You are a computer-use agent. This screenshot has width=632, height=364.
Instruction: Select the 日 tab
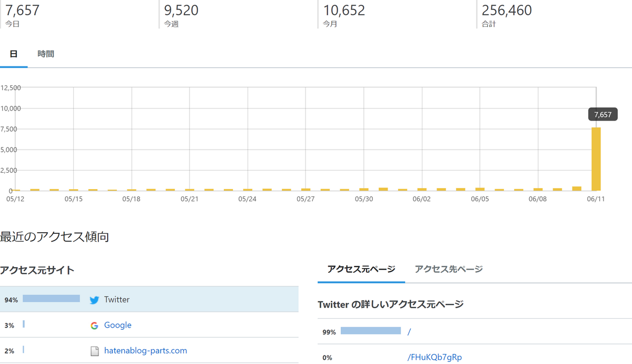click(x=14, y=54)
